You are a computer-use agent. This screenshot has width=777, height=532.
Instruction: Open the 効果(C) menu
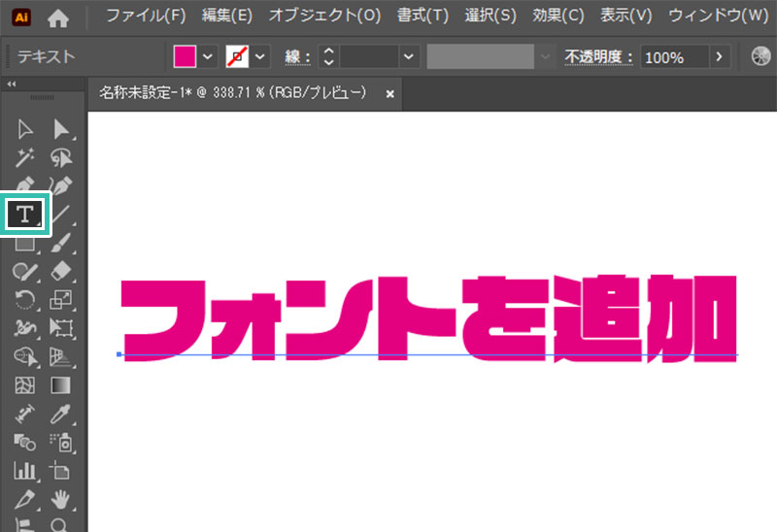coord(559,17)
